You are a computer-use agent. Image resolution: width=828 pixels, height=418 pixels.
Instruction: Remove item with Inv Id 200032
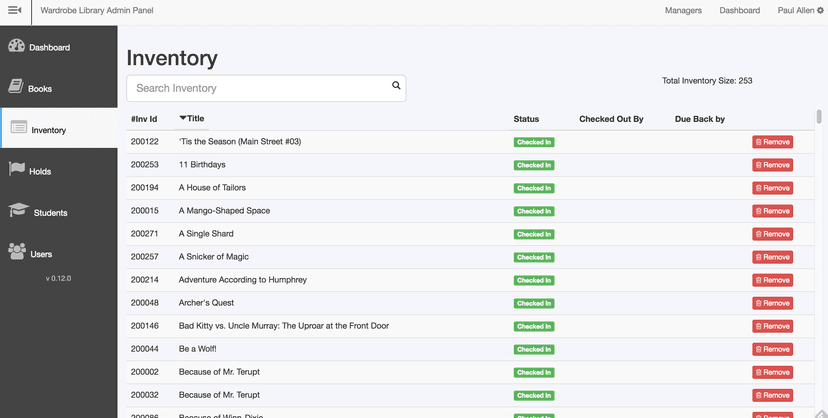773,395
